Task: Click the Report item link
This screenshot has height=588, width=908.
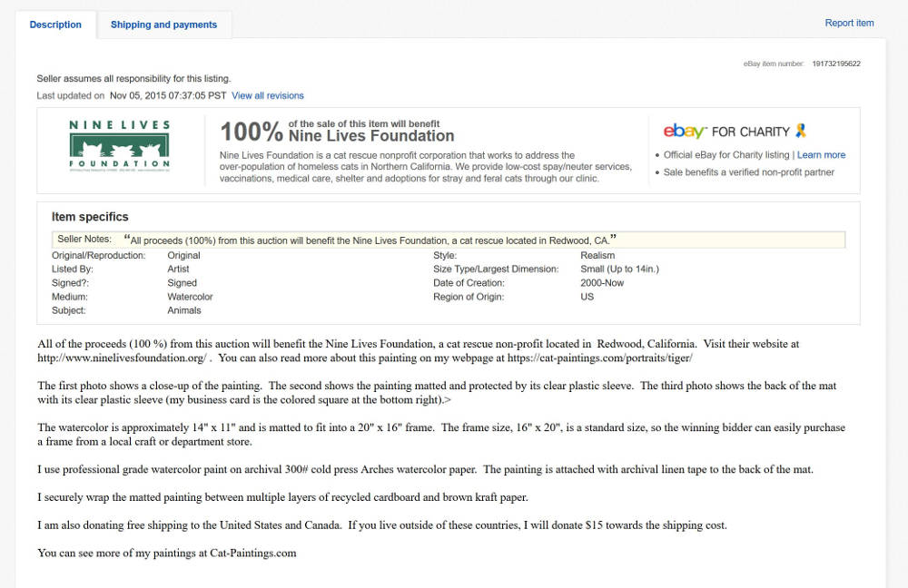Action: (849, 23)
